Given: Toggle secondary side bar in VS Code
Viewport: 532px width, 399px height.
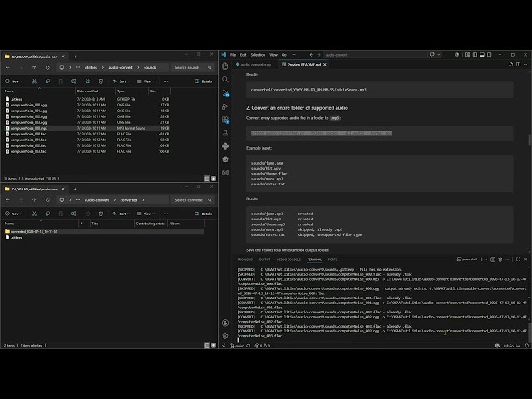Looking at the screenshot, I should pos(490,55).
